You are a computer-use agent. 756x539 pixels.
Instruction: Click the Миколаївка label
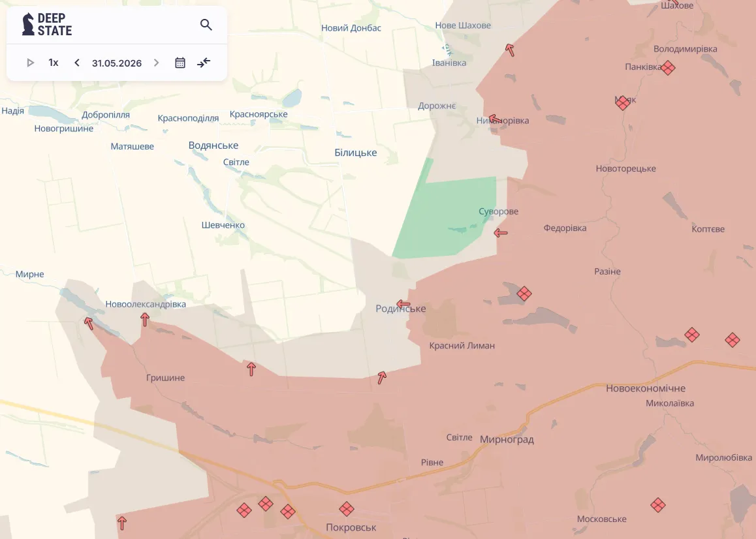click(x=670, y=403)
